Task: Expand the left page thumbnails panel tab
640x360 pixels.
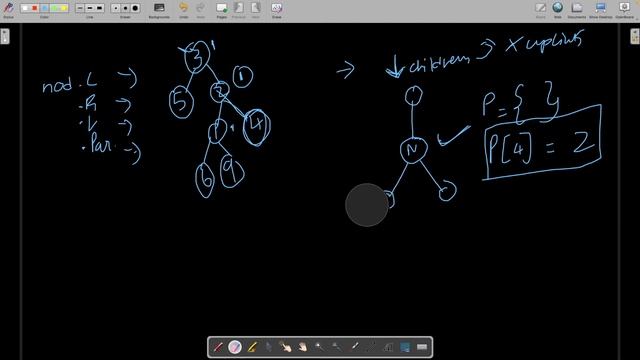Action: coord(4,36)
